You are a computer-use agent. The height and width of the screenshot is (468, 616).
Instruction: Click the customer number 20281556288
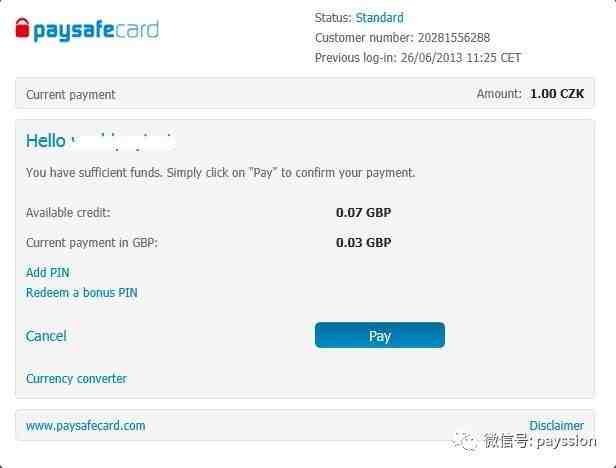[454, 38]
